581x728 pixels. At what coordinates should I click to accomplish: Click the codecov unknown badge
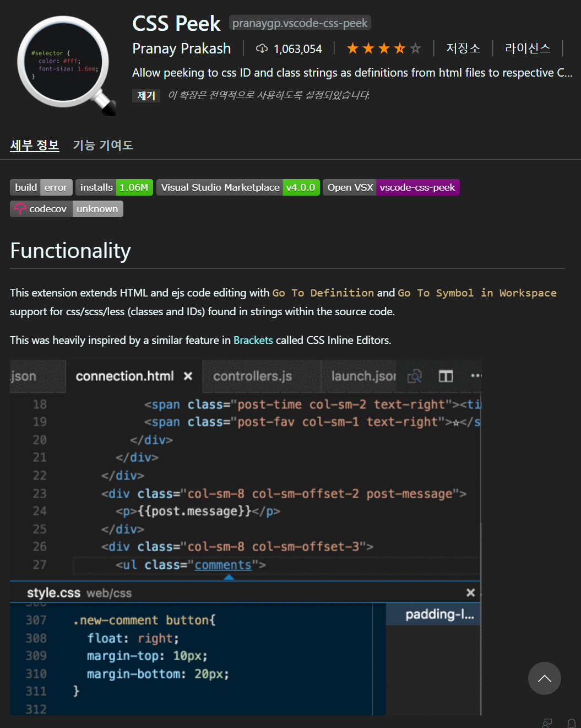pyautogui.click(x=67, y=209)
